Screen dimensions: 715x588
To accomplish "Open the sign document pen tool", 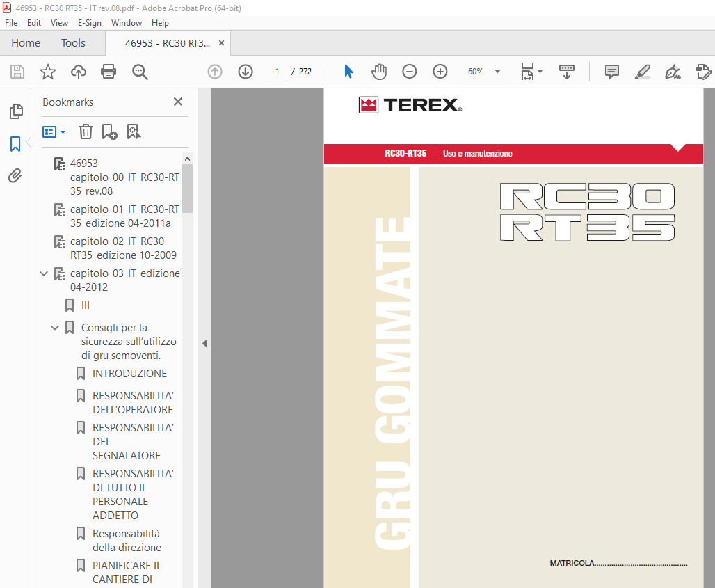I will [673, 72].
